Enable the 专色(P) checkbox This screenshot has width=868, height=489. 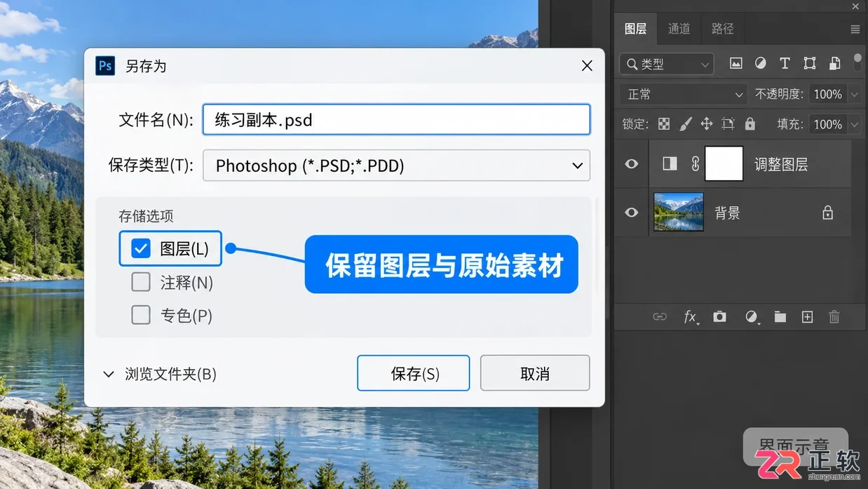141,315
